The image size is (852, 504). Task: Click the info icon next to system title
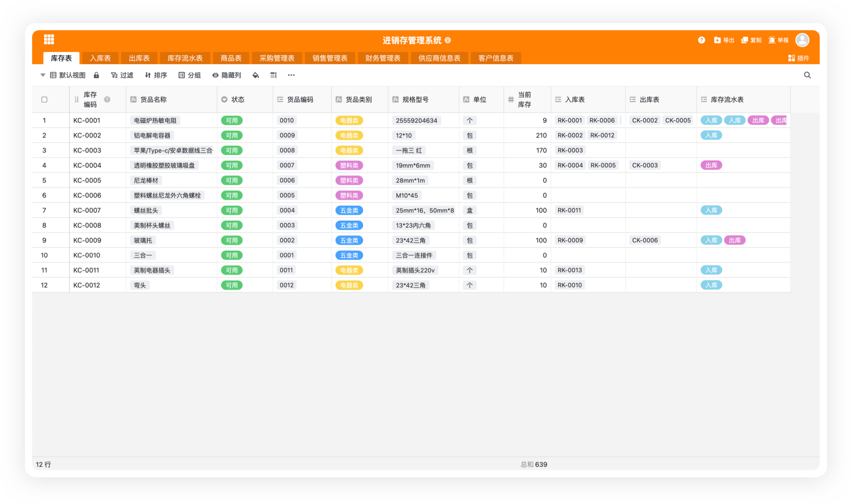coord(448,40)
